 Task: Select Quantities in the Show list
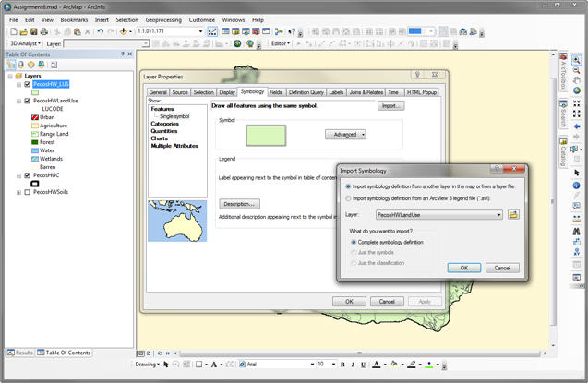(164, 131)
